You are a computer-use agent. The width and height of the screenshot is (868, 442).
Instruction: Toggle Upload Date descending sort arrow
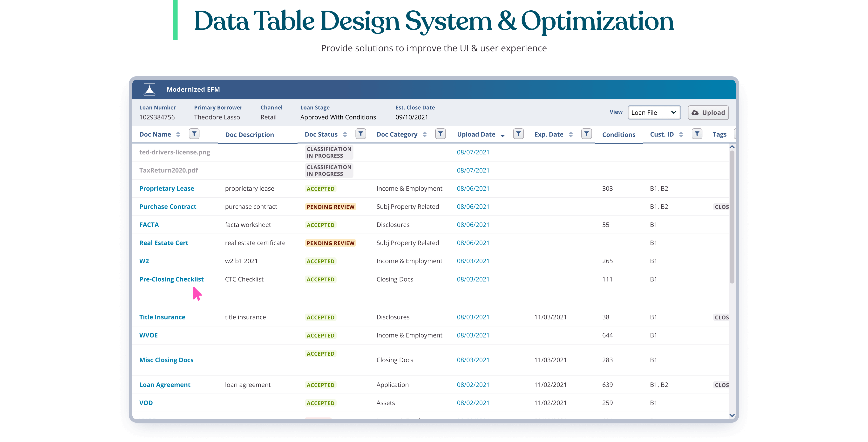pos(502,136)
